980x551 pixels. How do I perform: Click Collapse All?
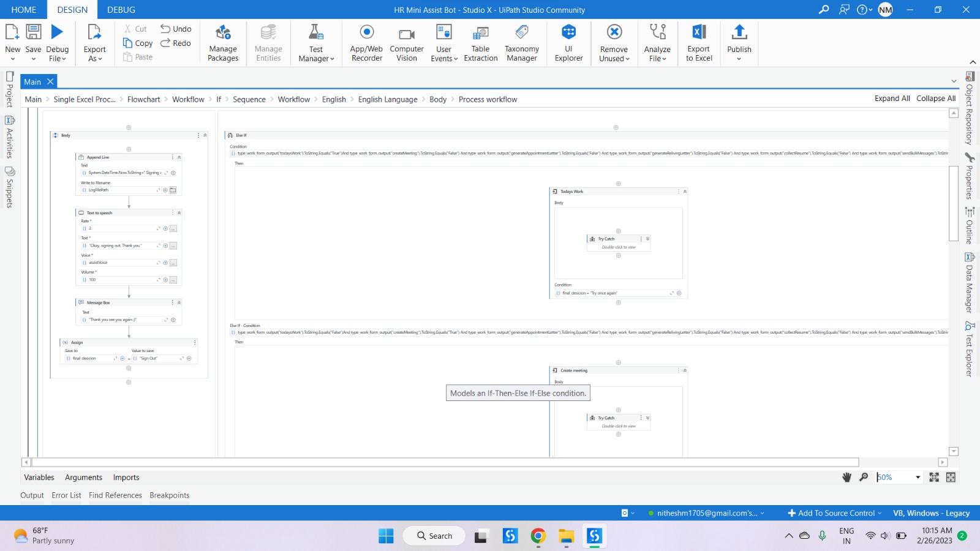(x=936, y=99)
